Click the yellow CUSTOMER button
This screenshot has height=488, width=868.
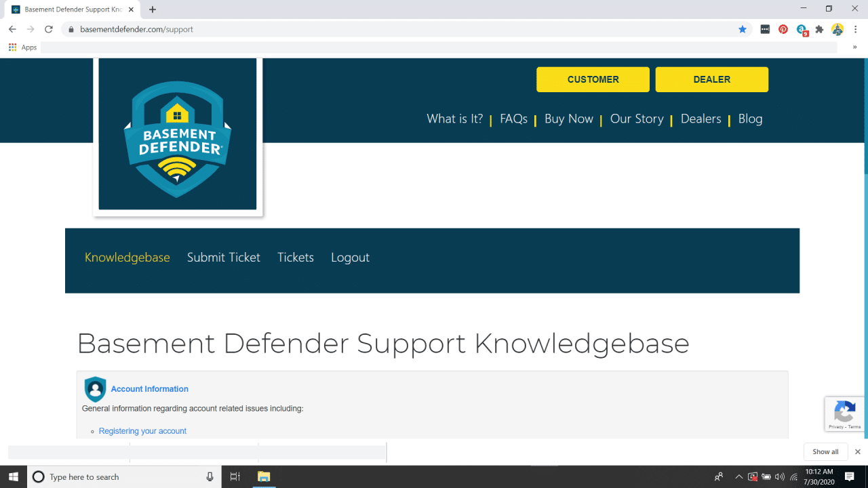click(x=593, y=79)
